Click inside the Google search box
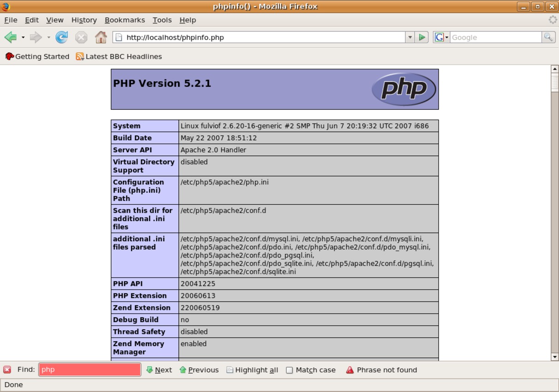 pyautogui.click(x=496, y=37)
